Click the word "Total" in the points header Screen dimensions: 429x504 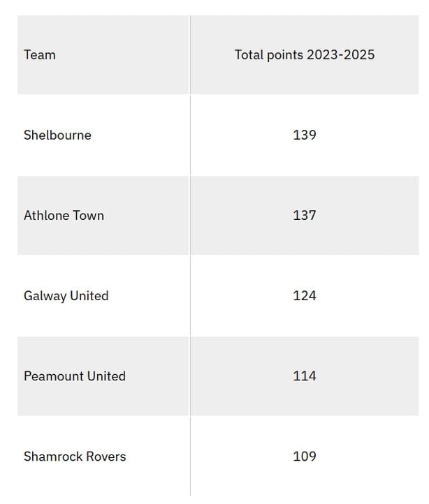point(248,54)
